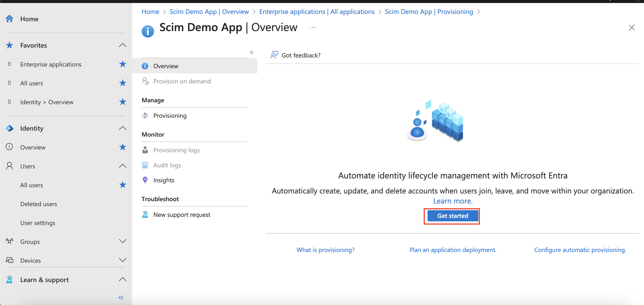This screenshot has height=305, width=644.
Task: Unfavorite Enterprise applications using its star
Action: 122,64
